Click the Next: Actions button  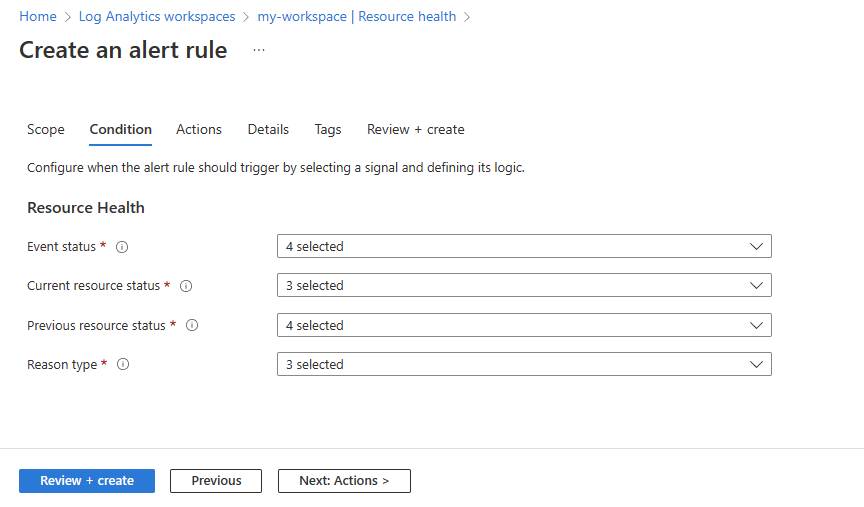344,481
